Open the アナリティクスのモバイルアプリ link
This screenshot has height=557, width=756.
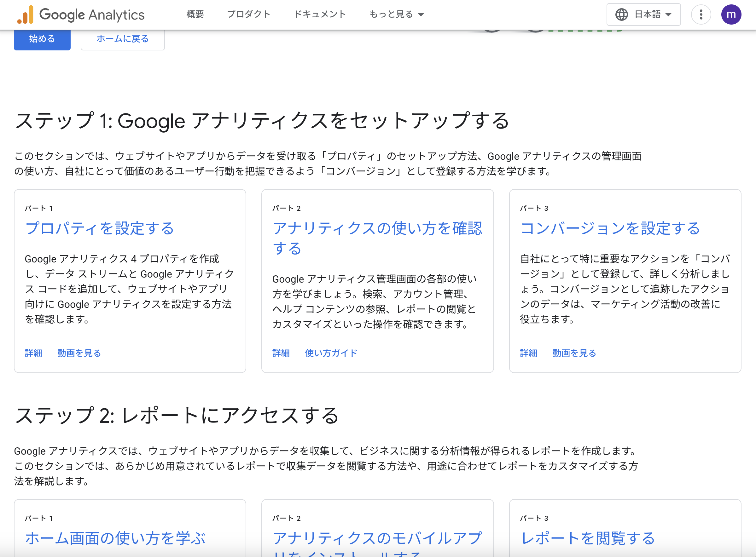pos(377,543)
